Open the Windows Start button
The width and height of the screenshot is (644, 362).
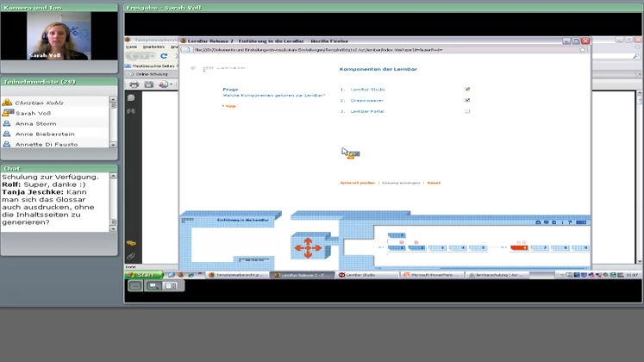click(x=142, y=275)
